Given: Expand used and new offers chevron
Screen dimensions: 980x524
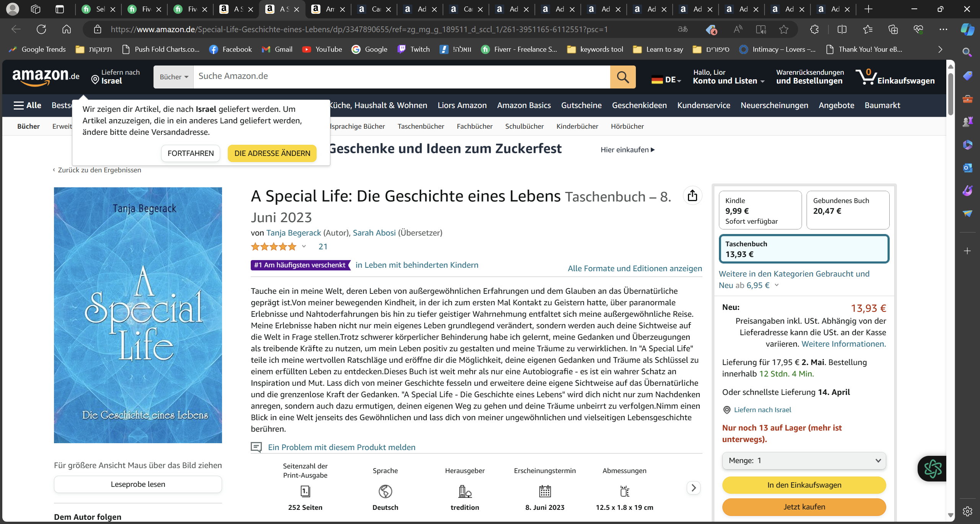Looking at the screenshot, I should tap(777, 285).
